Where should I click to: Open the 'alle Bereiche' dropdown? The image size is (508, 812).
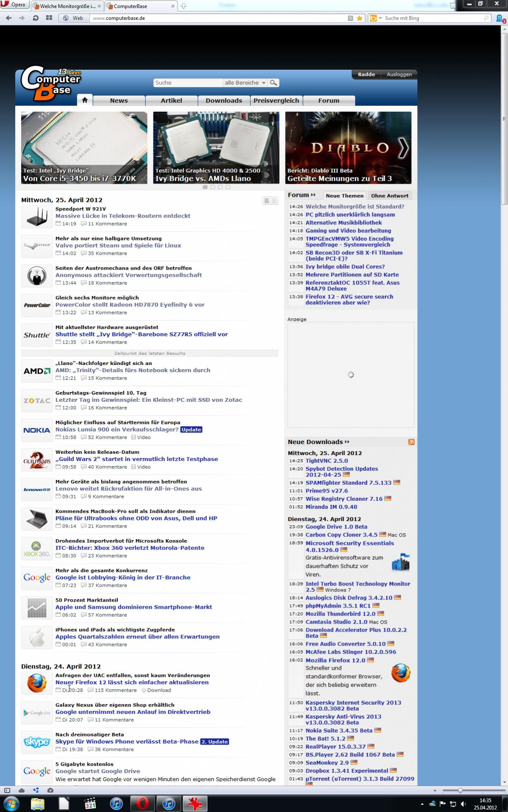click(245, 83)
